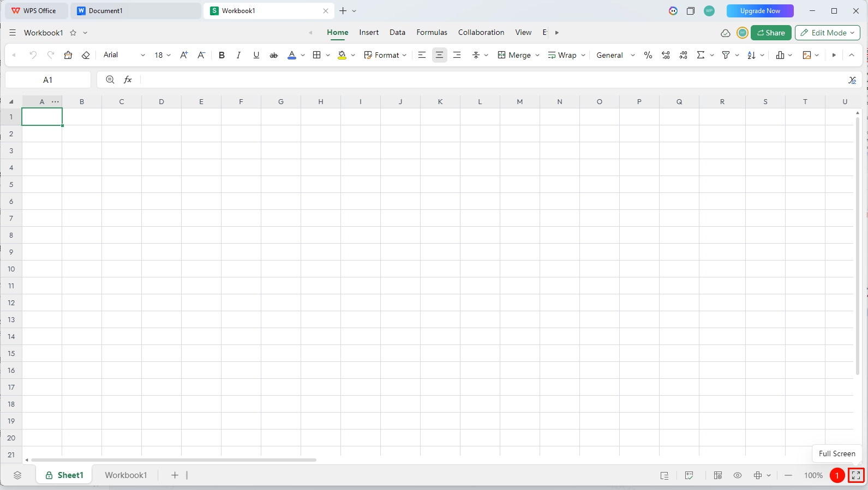Click the cloud save status icon

726,33
